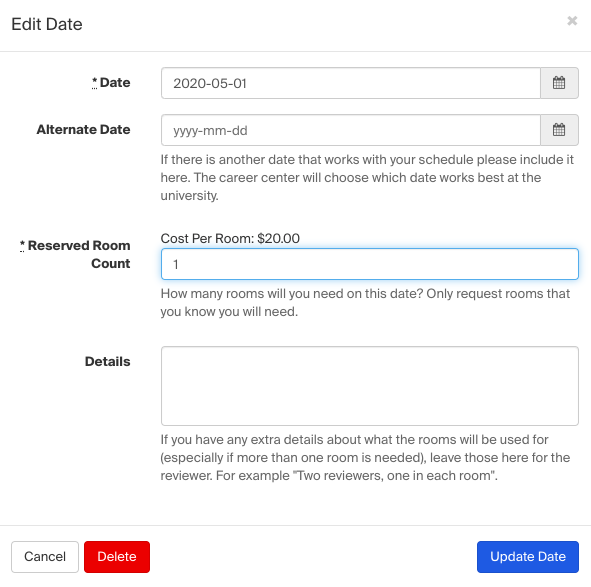Click the Details field label
Image resolution: width=591 pixels, height=587 pixels.
pos(107,362)
